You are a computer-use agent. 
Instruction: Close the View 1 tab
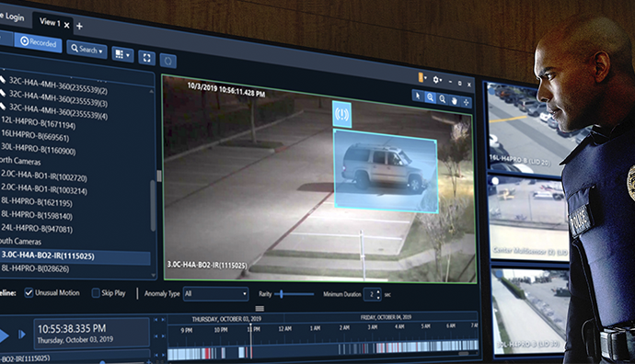point(67,25)
